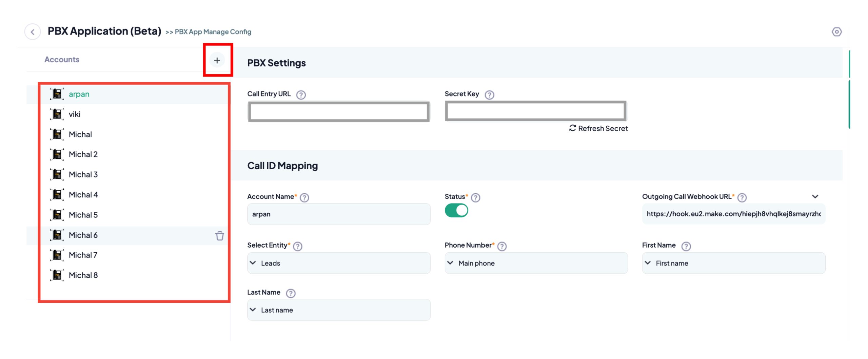
Task: Click into the Call Entry URL field
Action: coord(339,112)
